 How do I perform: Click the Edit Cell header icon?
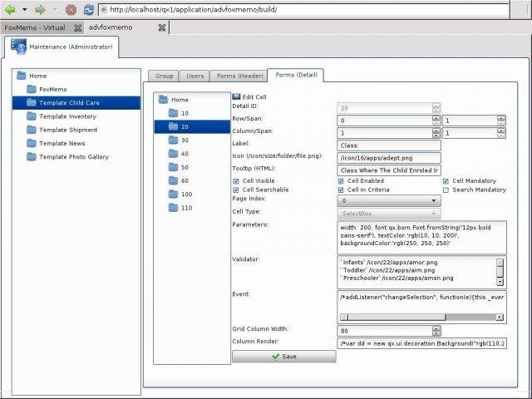[x=236, y=96]
